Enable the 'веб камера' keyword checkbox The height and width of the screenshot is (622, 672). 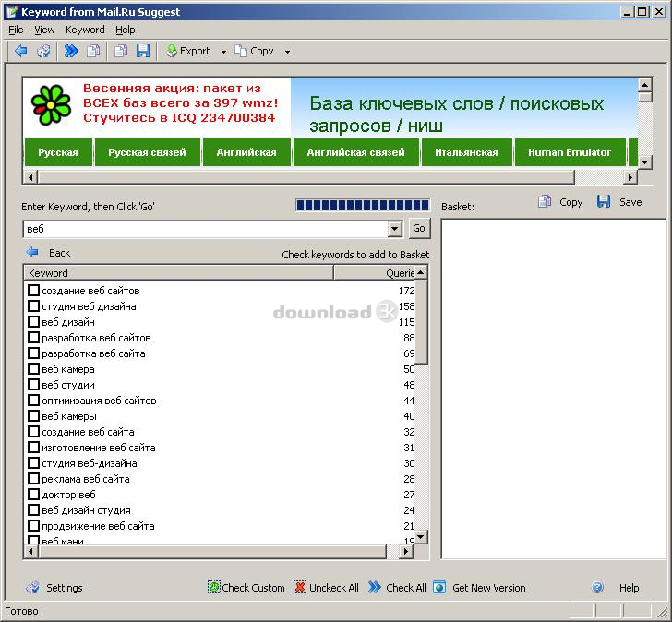point(34,369)
